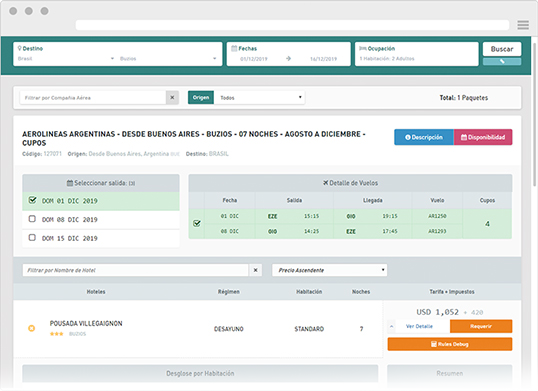Check DOM 08 DIC 2019 departure

[32, 219]
